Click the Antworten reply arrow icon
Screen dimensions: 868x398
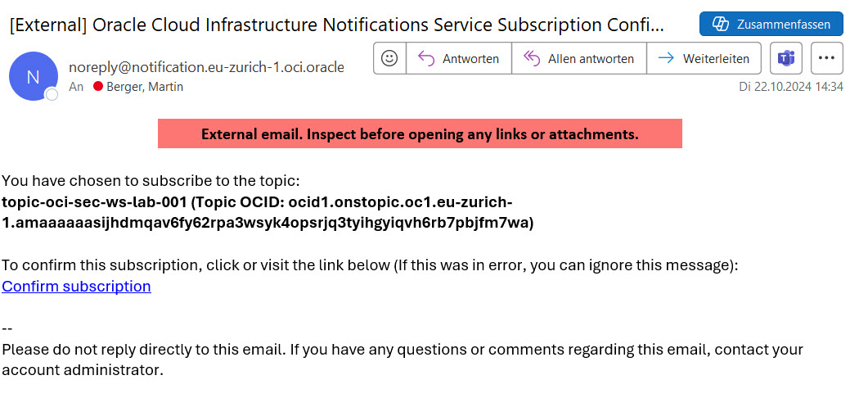(x=426, y=58)
